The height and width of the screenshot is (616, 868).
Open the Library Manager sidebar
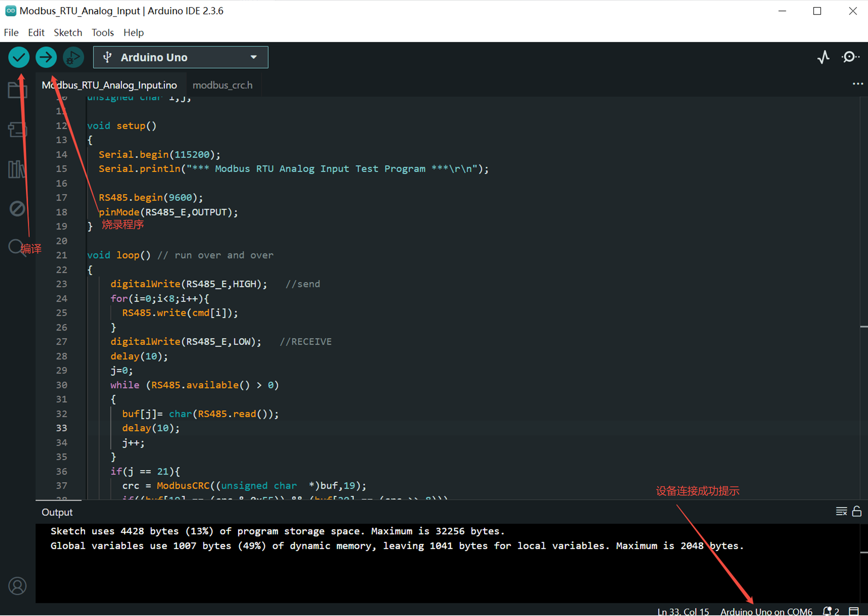(17, 169)
